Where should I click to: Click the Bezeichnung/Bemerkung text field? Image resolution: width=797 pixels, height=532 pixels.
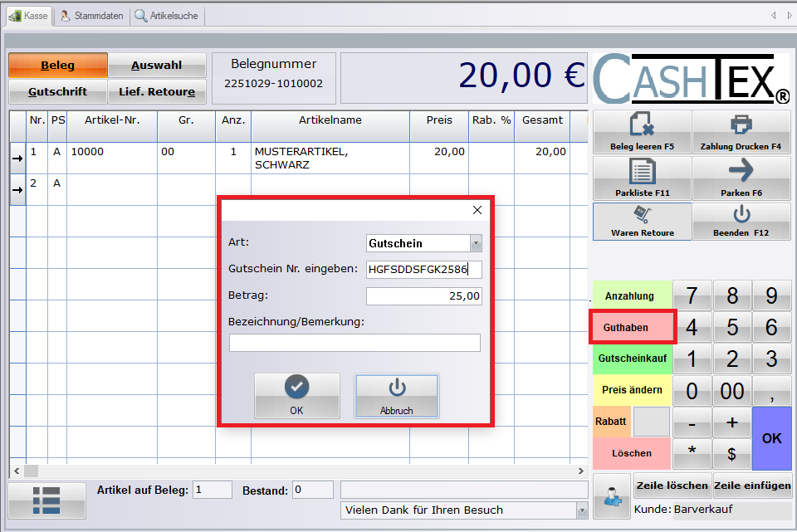(x=354, y=343)
